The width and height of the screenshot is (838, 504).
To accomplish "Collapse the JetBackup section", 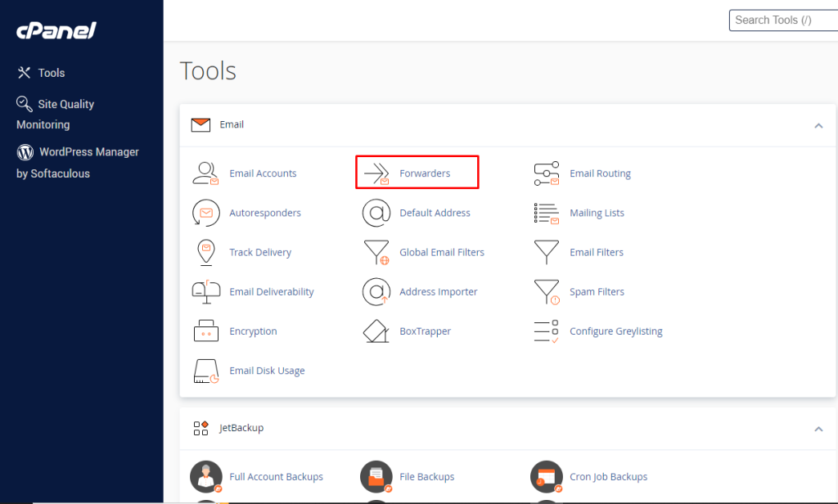I will [x=818, y=428].
